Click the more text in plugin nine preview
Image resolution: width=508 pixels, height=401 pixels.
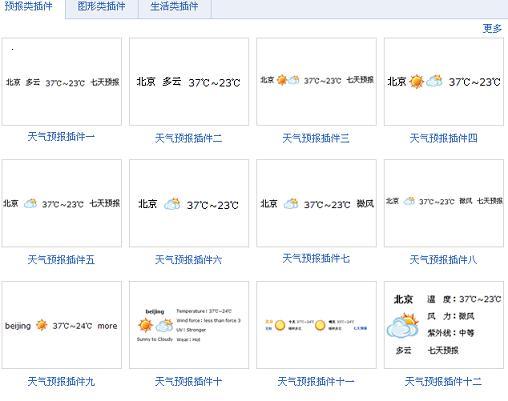pyautogui.click(x=107, y=326)
